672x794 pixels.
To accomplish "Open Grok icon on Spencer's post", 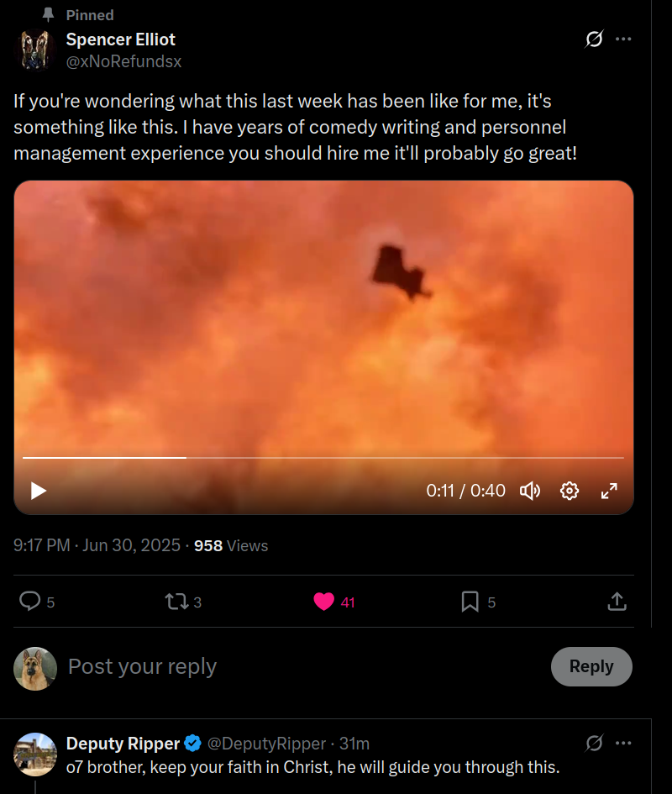I will tap(594, 39).
